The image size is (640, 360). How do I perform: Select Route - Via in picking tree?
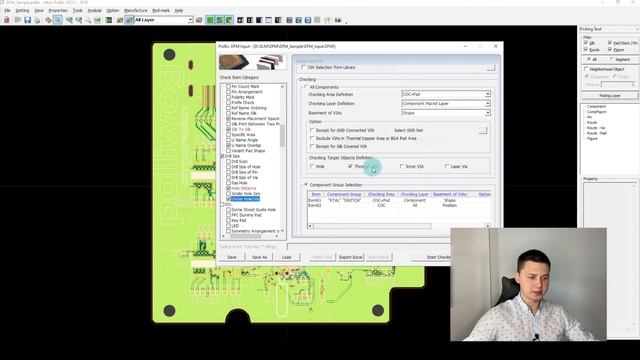click(596, 128)
